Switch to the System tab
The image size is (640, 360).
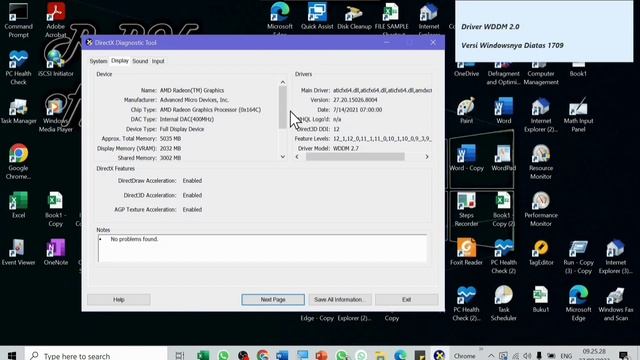tap(98, 61)
